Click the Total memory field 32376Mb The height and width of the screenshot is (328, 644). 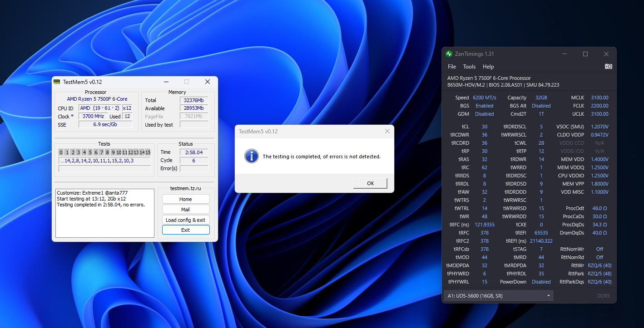(194, 100)
